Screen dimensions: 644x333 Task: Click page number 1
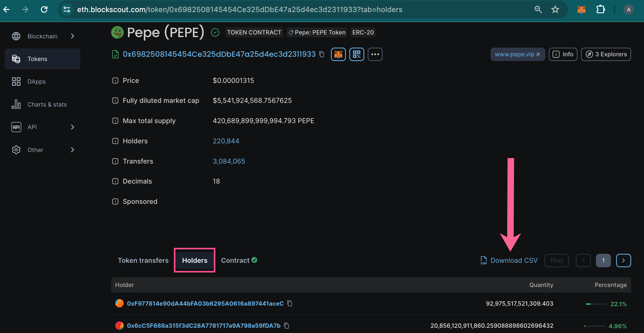pyautogui.click(x=603, y=260)
